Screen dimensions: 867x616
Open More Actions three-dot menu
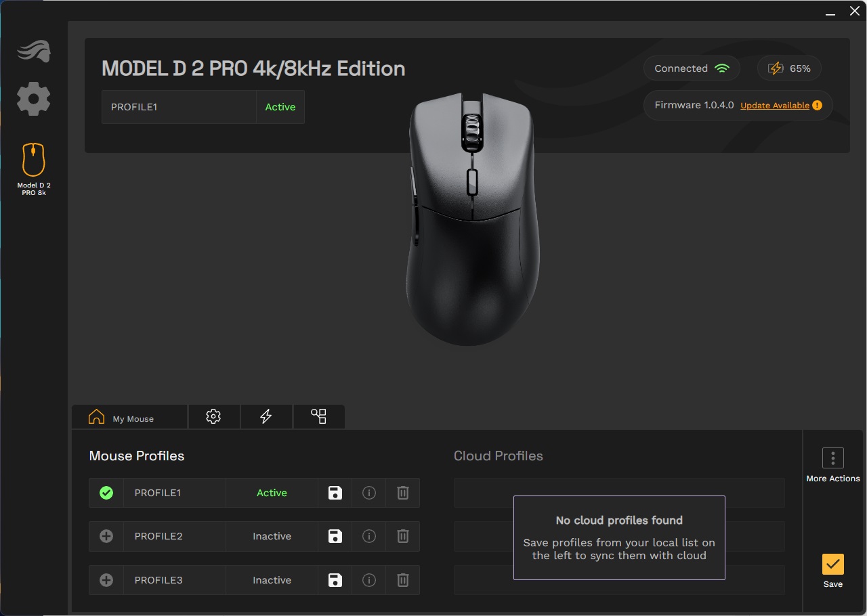pos(833,458)
